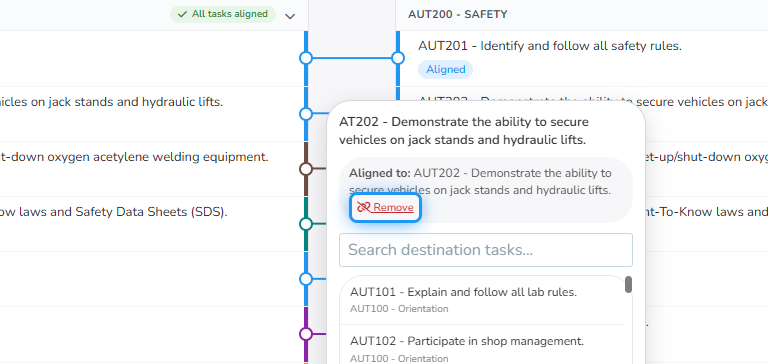This screenshot has height=364, width=768.
Task: Click the blue node below the green node
Action: click(x=306, y=279)
